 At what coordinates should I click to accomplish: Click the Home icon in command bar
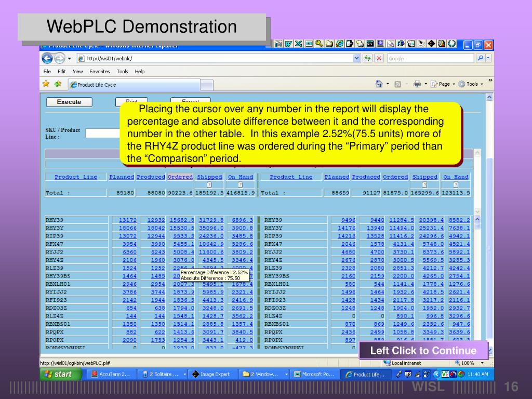[x=379, y=84]
